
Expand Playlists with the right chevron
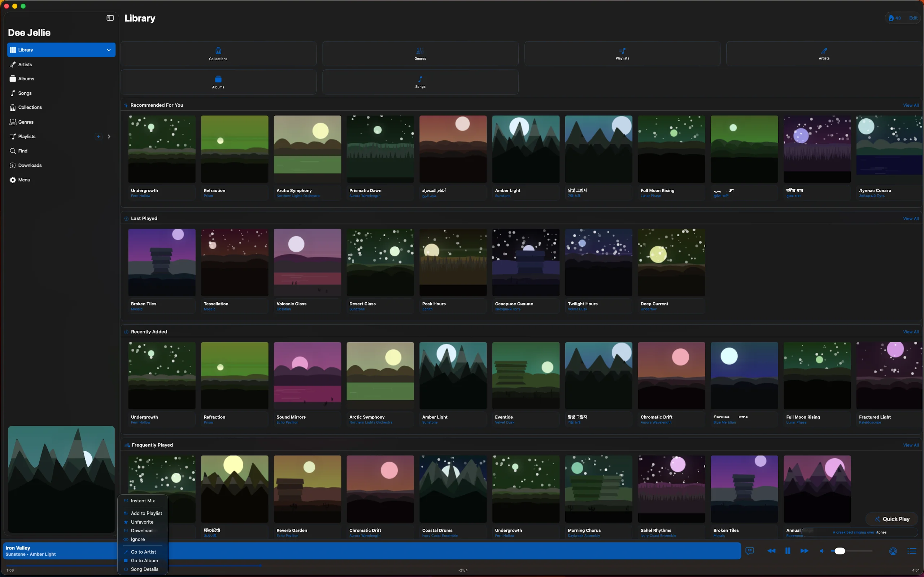[109, 136]
